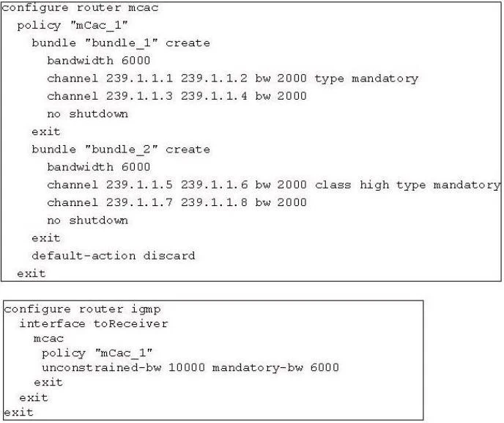Click the word 'mandatory' in first channel

[x=385, y=79]
